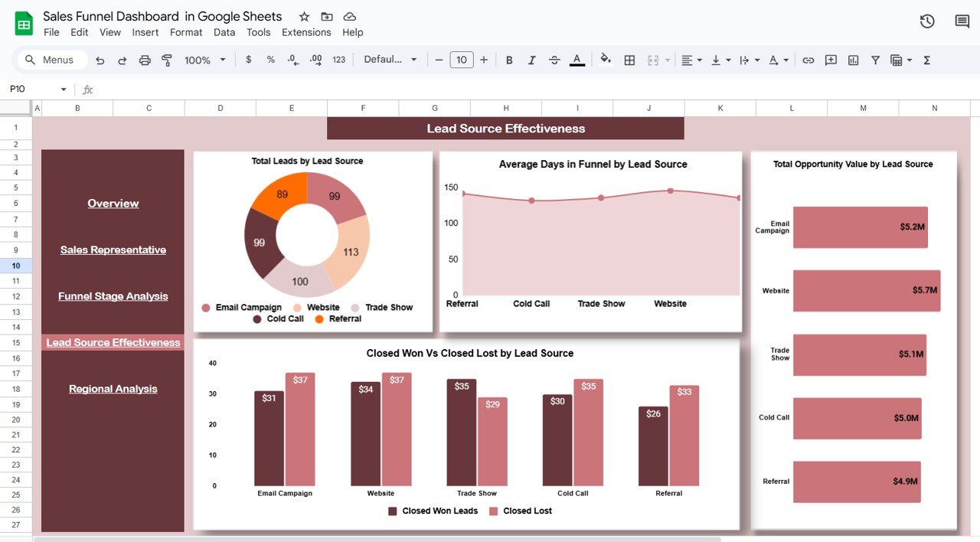
Task: Open the Name box dropdown arrow
Action: pos(64,90)
